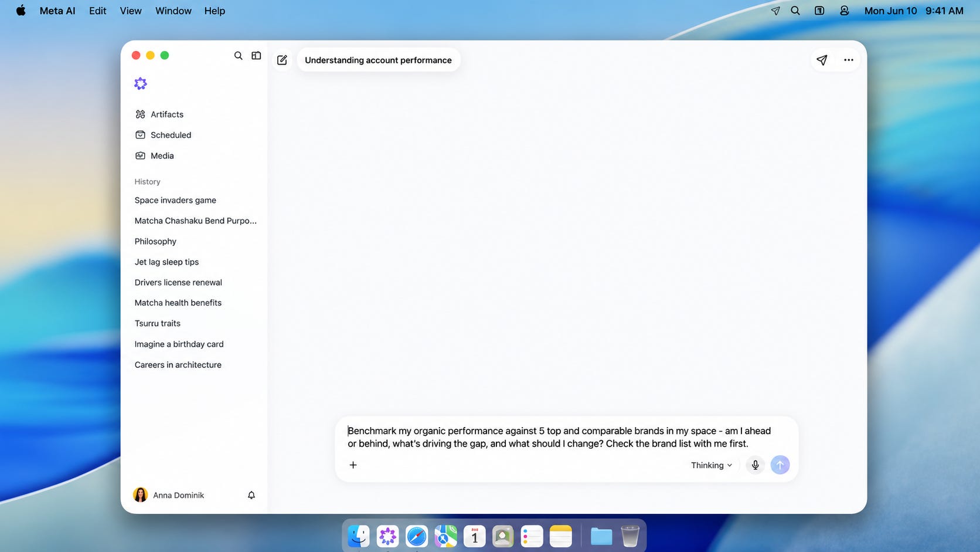Share the conversation with paper plane icon

click(x=822, y=60)
